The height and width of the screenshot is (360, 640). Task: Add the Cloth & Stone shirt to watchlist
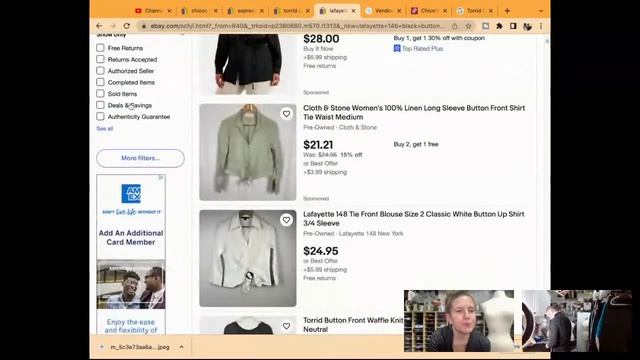click(287, 114)
